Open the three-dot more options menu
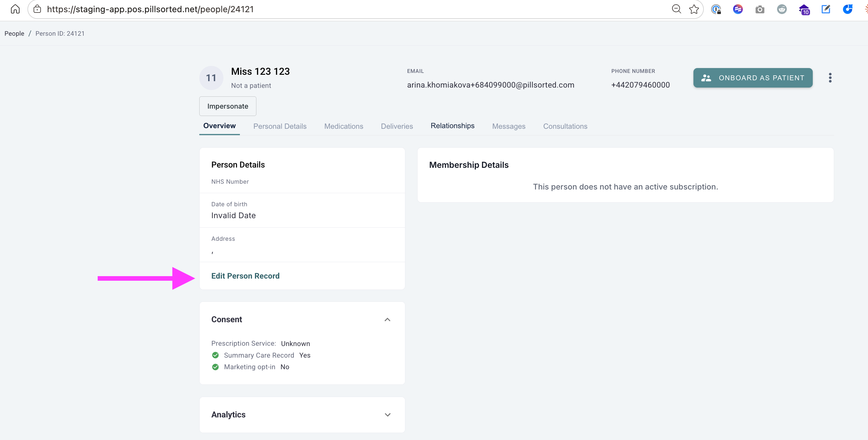Viewport: 868px width, 440px height. 830,78
